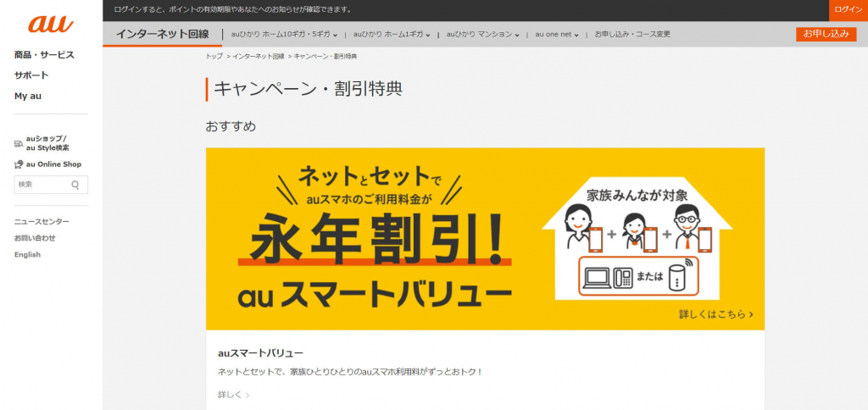Click the au logo
Screen dimensions: 868x410
[x=51, y=23]
